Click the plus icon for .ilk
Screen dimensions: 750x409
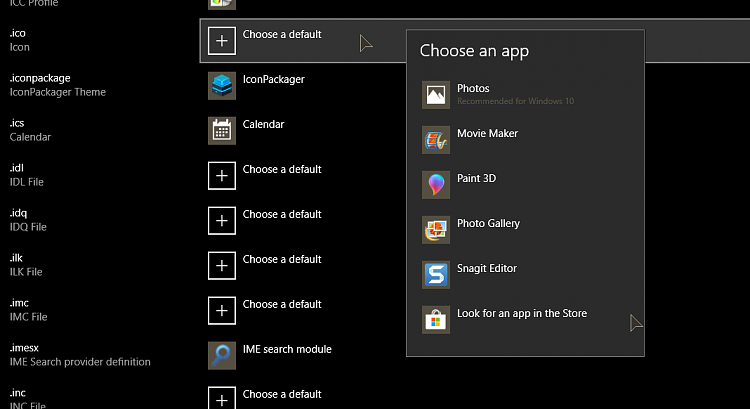pyautogui.click(x=221, y=265)
